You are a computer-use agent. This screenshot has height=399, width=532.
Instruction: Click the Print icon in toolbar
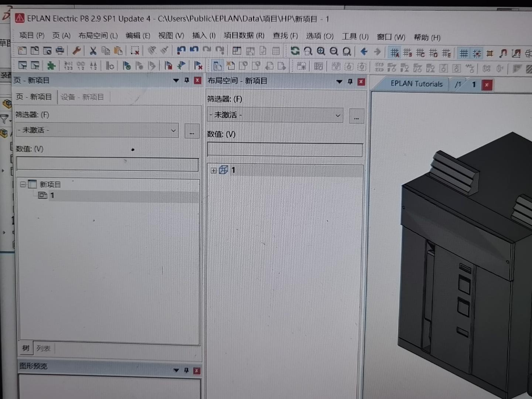click(x=60, y=51)
